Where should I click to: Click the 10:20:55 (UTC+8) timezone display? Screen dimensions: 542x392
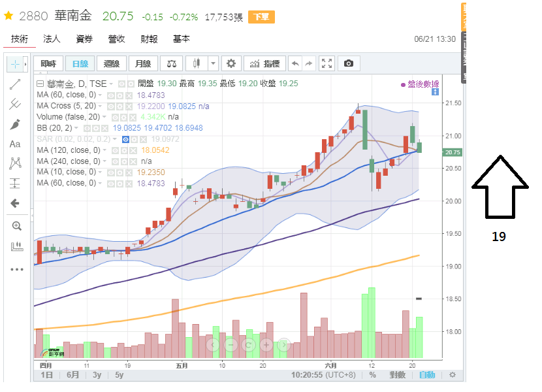point(323,375)
